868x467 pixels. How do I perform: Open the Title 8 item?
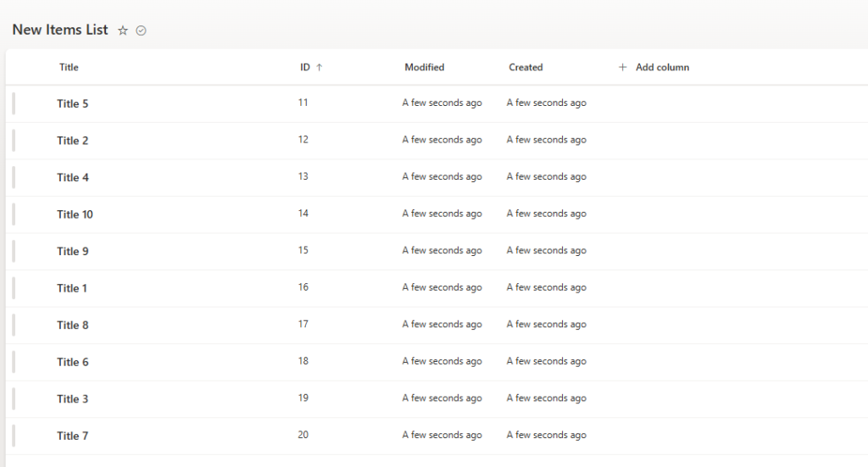pos(73,325)
